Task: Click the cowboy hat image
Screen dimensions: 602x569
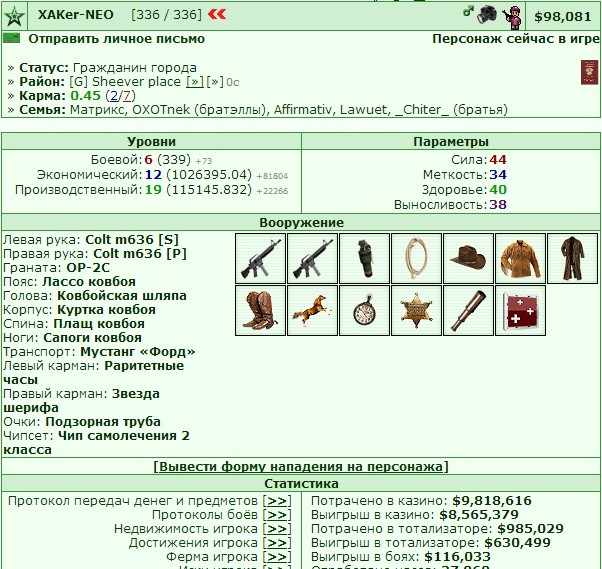Action: (x=468, y=258)
